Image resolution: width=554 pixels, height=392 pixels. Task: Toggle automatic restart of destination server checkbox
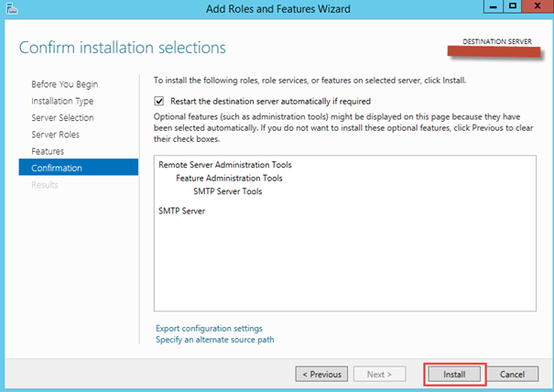(160, 101)
